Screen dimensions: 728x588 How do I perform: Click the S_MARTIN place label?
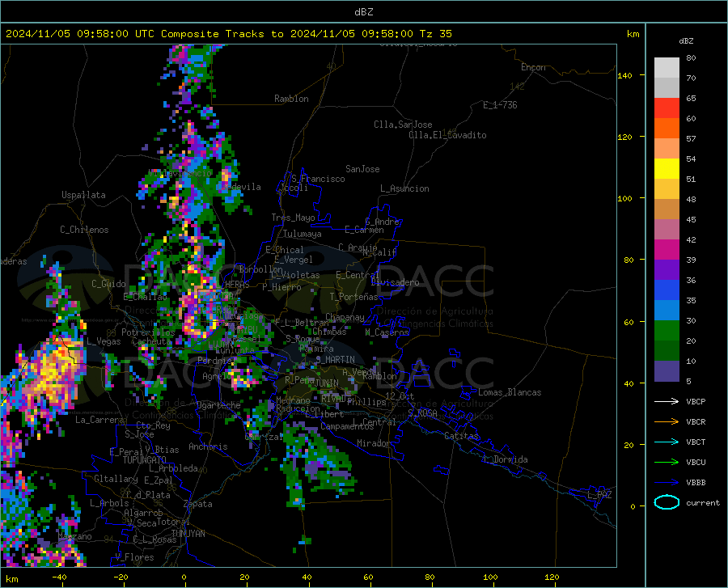click(335, 360)
